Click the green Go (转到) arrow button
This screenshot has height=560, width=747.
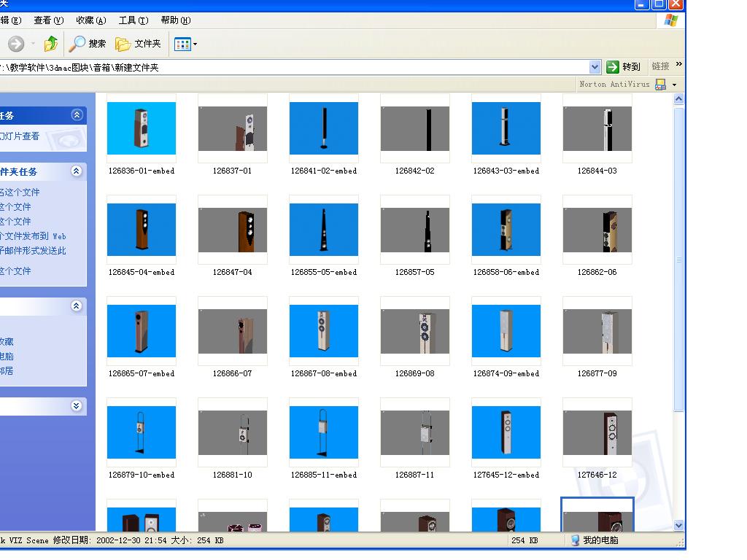click(x=613, y=67)
